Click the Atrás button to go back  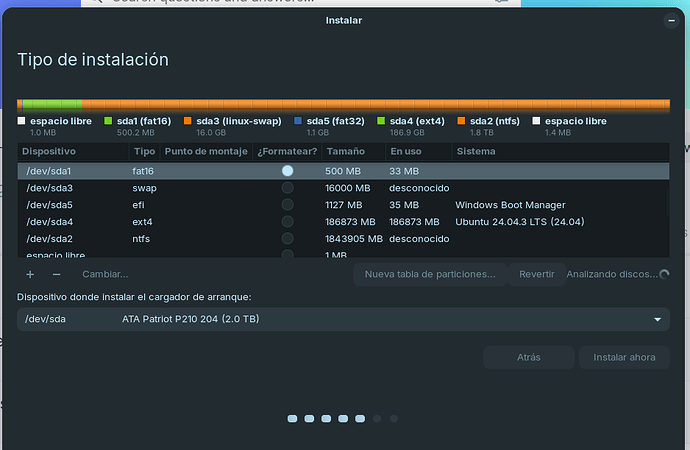point(528,357)
